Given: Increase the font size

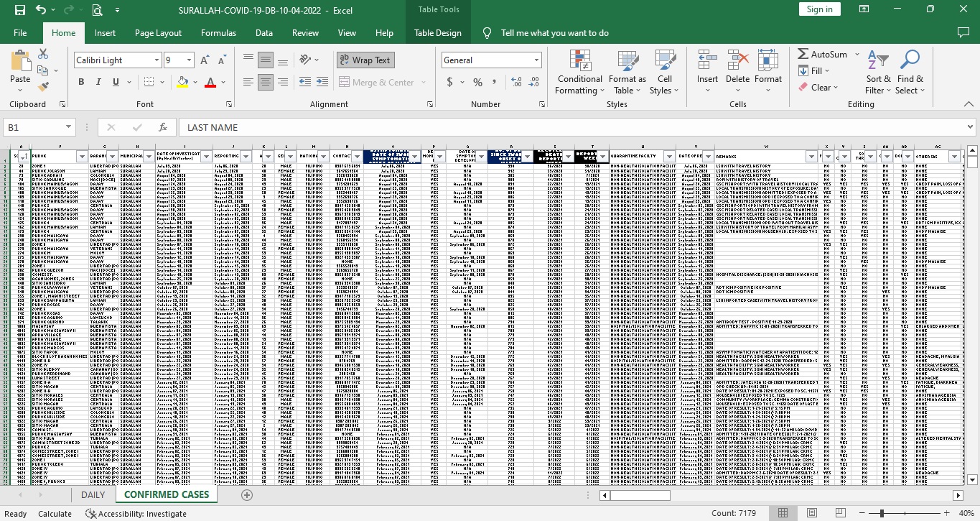Looking at the screenshot, I should (205, 60).
